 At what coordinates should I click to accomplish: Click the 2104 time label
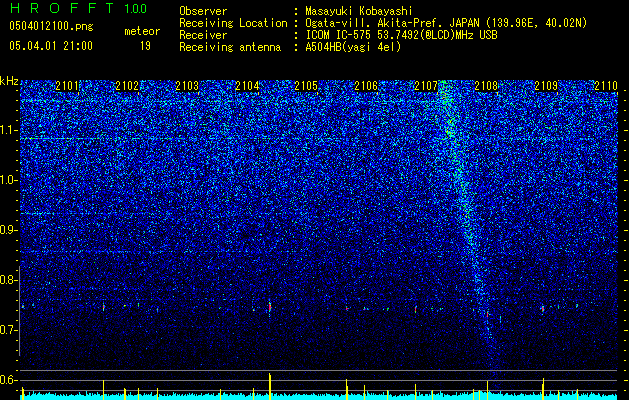[247, 86]
